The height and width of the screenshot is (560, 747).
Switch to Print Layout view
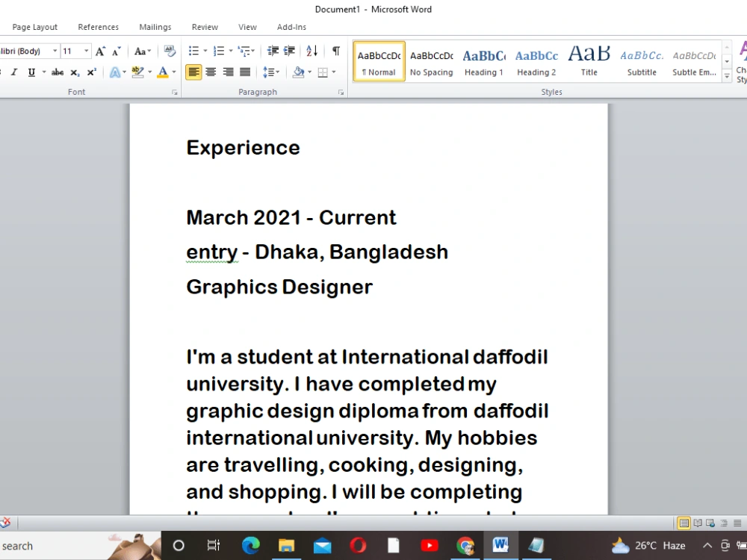pos(684,523)
